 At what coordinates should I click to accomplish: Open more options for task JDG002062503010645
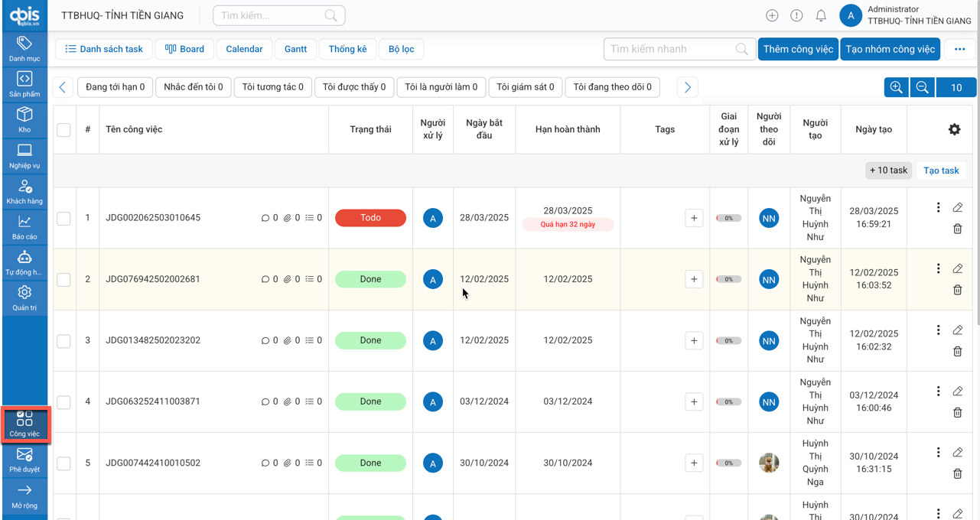pyautogui.click(x=938, y=207)
